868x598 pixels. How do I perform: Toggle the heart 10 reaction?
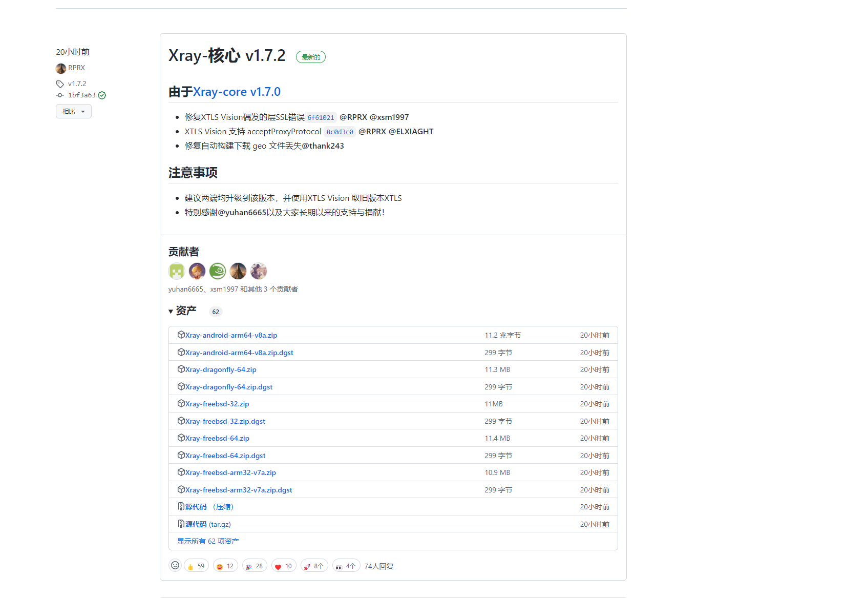point(284,565)
